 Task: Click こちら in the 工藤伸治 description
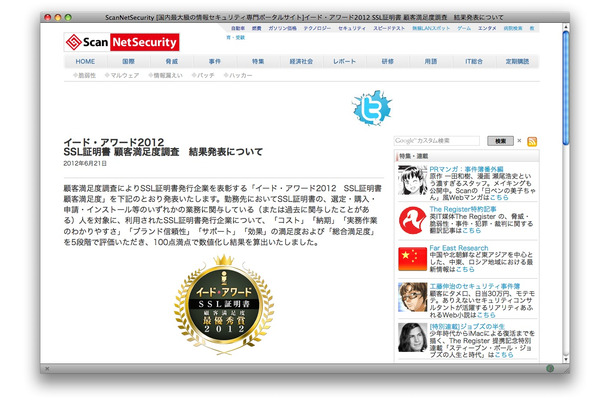pyautogui.click(x=486, y=314)
